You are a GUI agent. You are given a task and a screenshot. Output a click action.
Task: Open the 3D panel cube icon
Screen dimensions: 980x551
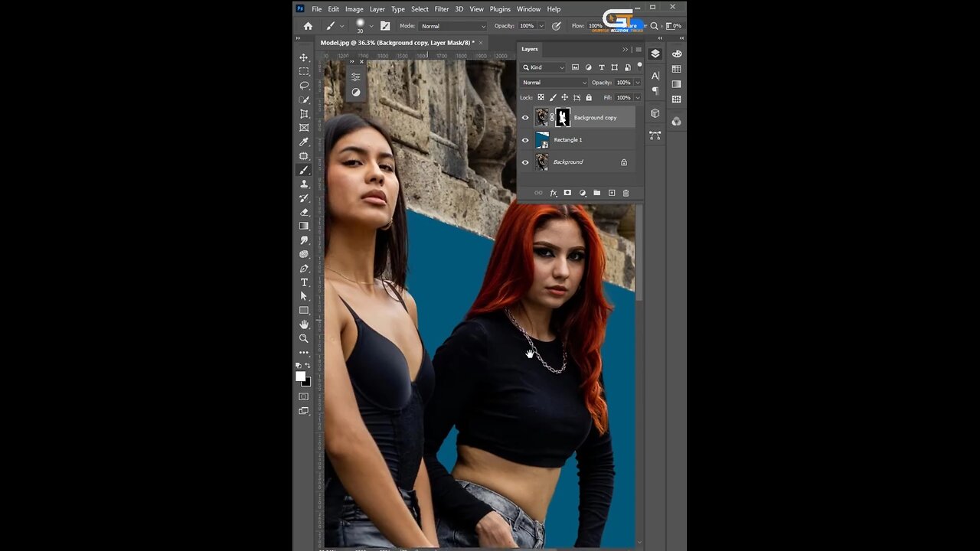pos(655,113)
